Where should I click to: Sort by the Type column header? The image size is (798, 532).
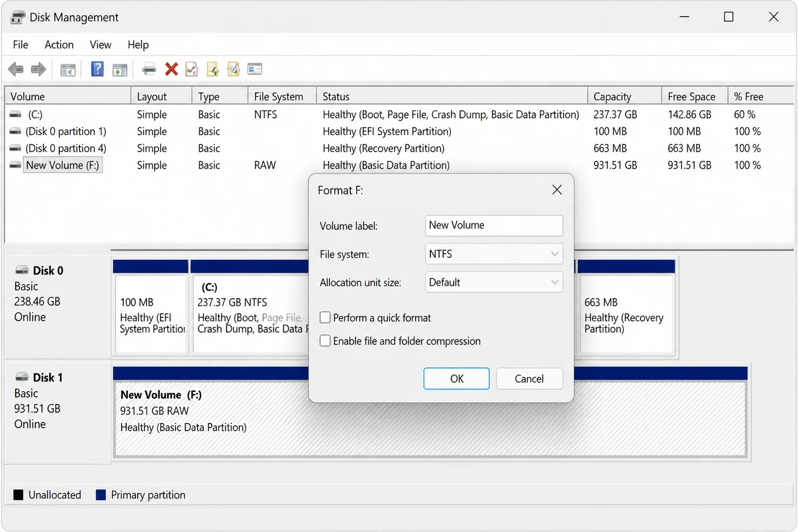pyautogui.click(x=220, y=97)
